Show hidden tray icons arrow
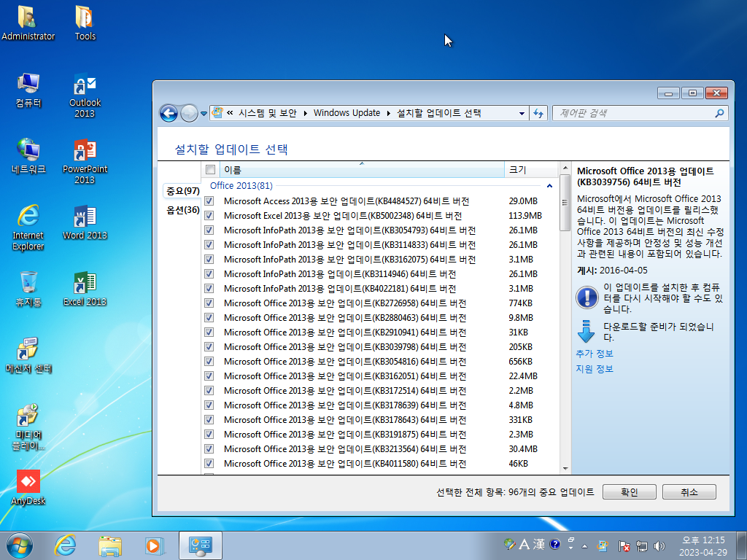The height and width of the screenshot is (560, 747). [584, 545]
